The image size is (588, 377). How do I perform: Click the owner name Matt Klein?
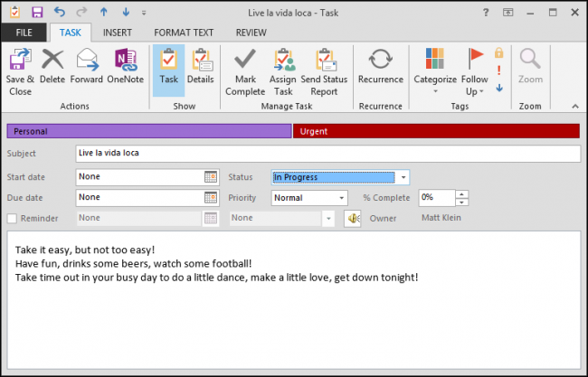(x=441, y=218)
